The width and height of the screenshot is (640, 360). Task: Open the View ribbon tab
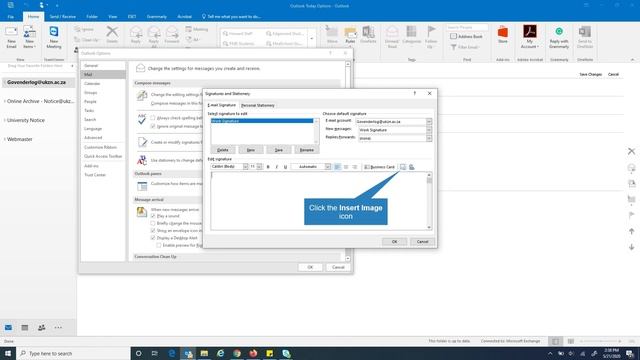(x=113, y=17)
